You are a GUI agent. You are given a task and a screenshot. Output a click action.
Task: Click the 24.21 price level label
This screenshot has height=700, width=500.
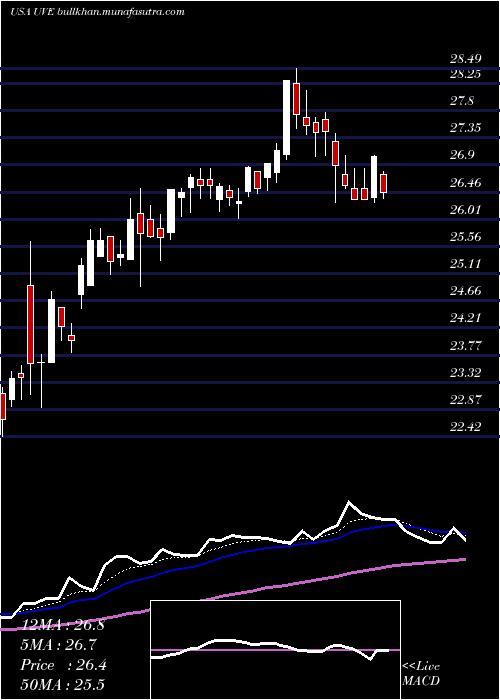tap(465, 318)
